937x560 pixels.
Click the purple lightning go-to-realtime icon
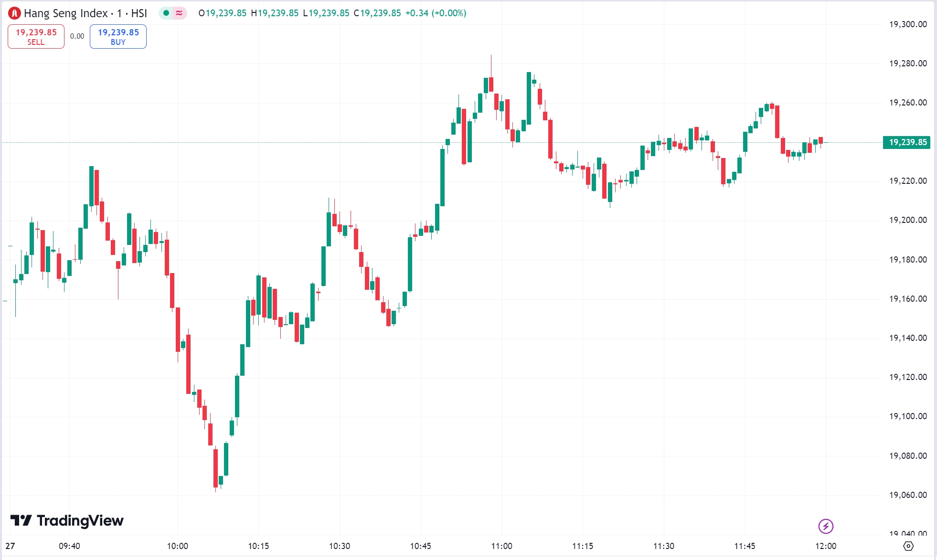click(x=826, y=526)
